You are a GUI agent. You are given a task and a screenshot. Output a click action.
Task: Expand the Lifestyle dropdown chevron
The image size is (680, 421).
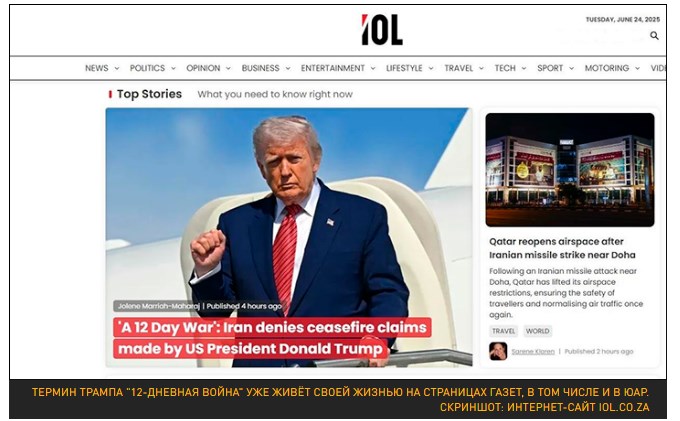pos(431,69)
